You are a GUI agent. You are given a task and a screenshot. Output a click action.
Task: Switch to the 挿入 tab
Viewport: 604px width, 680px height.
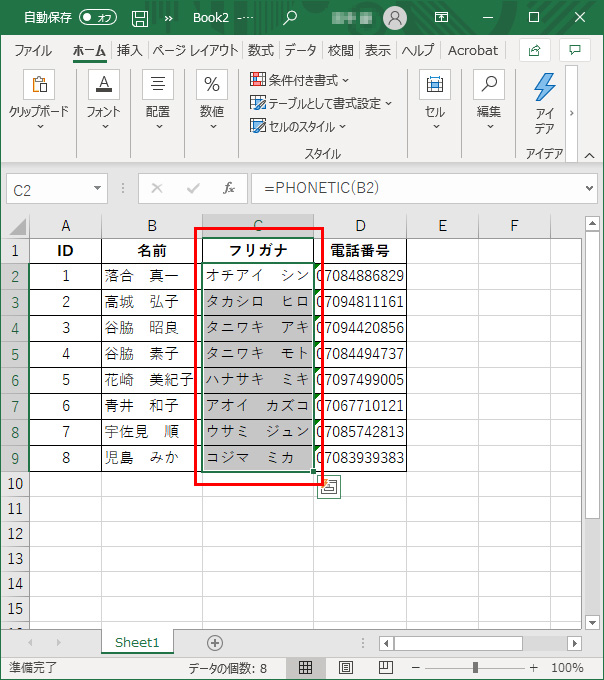click(129, 51)
